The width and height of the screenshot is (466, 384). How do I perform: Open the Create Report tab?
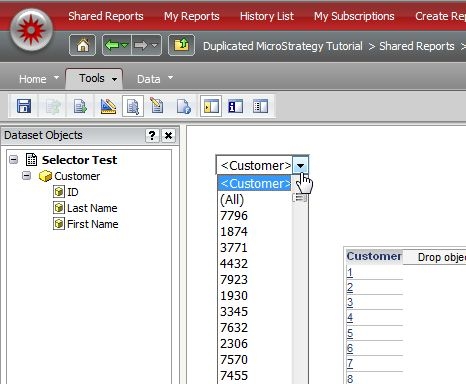[440, 16]
